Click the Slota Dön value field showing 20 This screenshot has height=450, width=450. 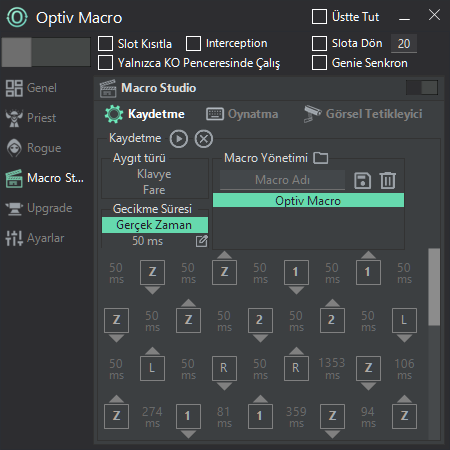404,44
